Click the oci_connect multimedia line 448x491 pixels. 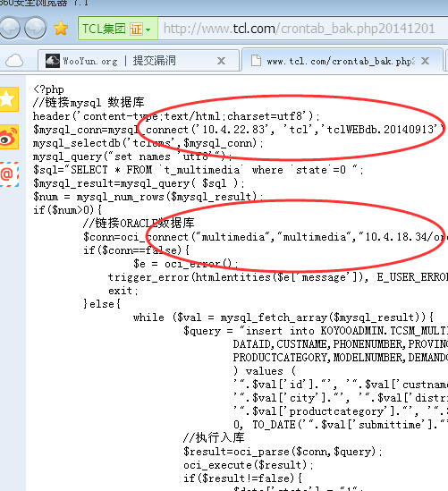pos(266,237)
